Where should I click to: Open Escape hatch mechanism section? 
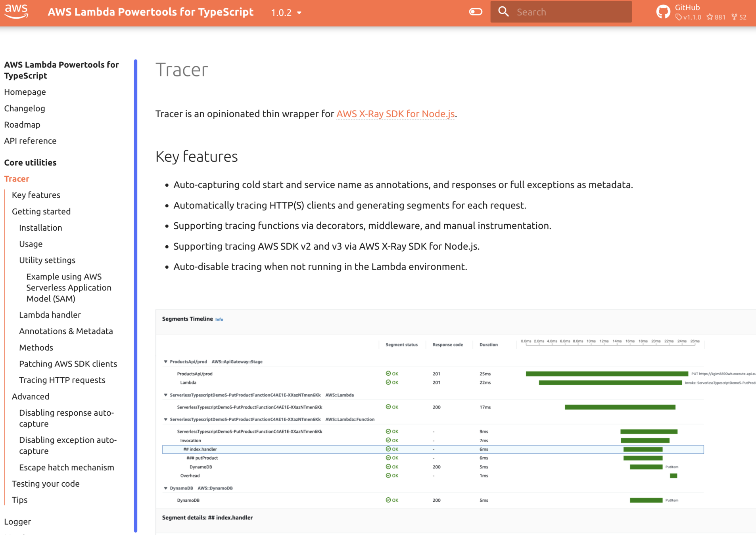coord(67,467)
